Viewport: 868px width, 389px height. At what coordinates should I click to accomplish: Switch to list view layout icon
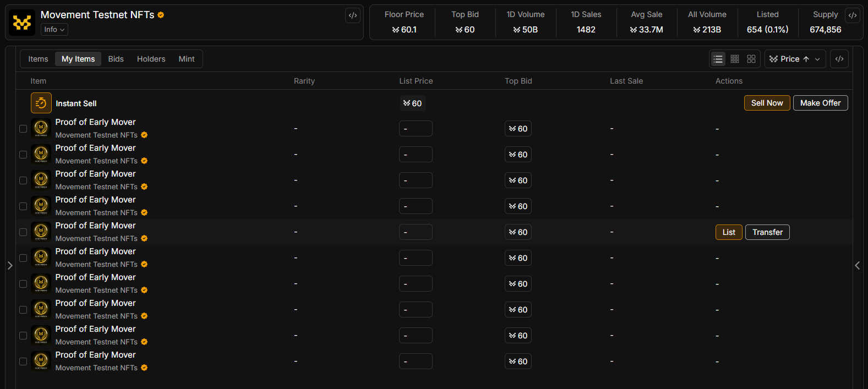coord(718,59)
